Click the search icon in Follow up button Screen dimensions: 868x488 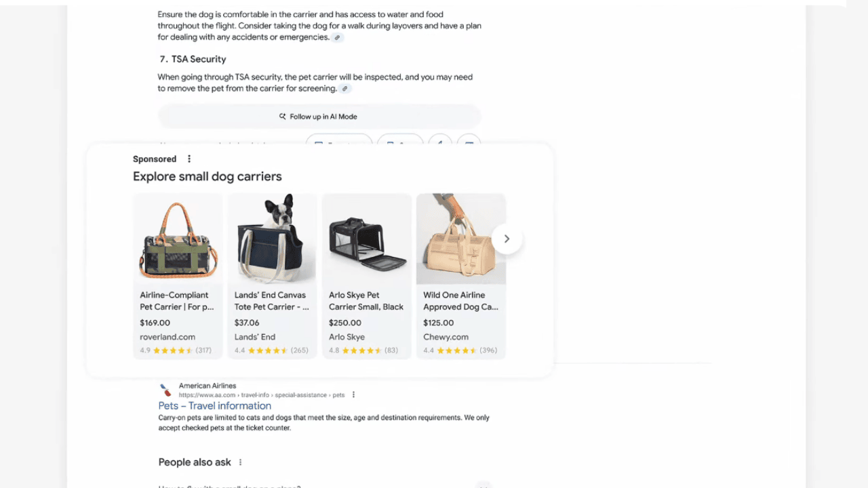click(283, 117)
